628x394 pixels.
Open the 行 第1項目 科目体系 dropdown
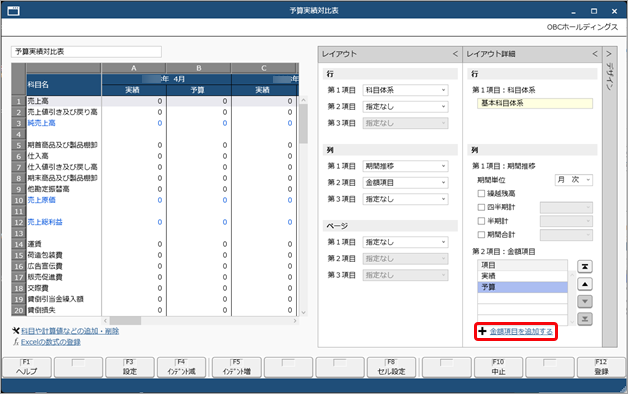tap(405, 90)
